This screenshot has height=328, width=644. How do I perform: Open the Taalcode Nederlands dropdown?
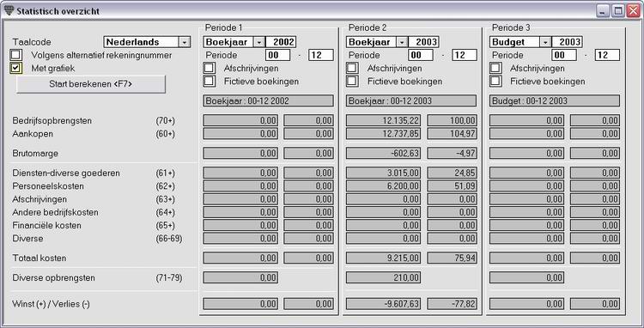pyautogui.click(x=185, y=42)
